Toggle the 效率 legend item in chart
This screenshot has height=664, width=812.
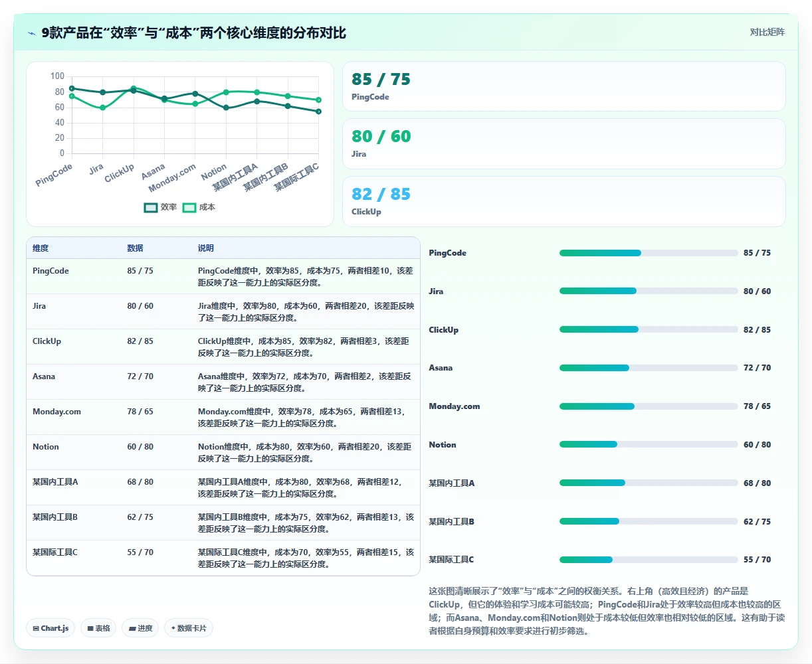pyautogui.click(x=161, y=207)
